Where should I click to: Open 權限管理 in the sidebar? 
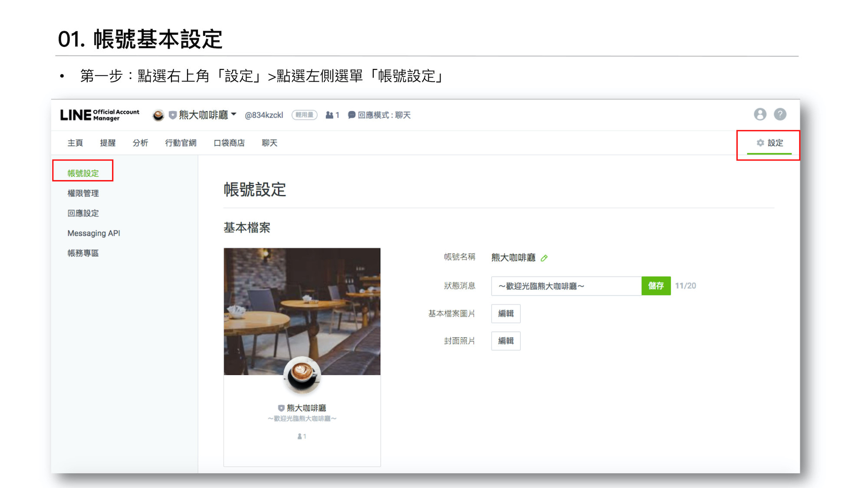83,193
